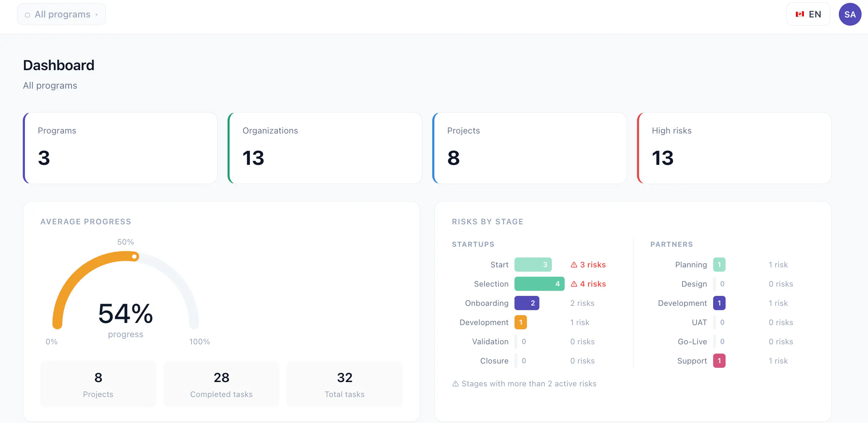Click the Canadian flag icon
Screen dimensions: 868x423
[800, 14]
